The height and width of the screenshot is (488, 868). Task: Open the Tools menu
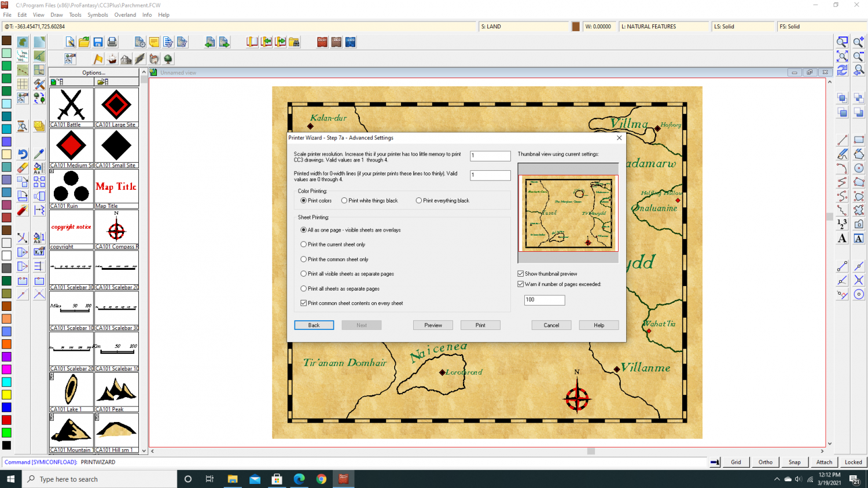tap(75, 15)
